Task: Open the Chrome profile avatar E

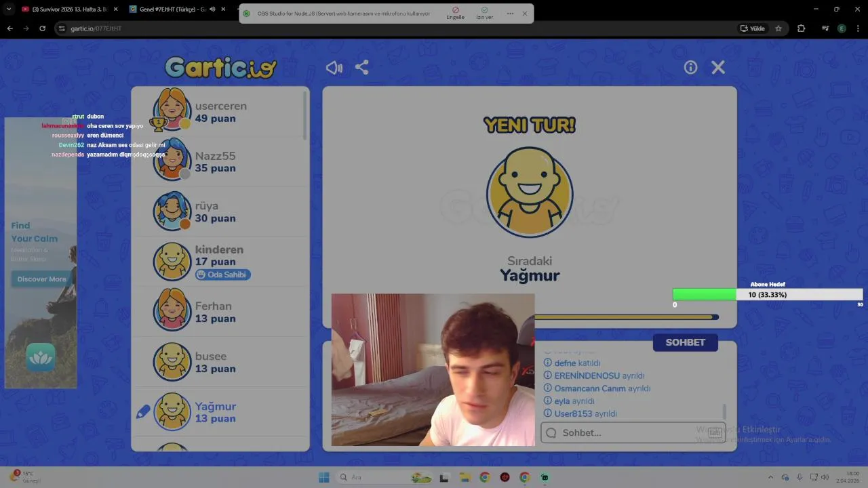Action: [x=842, y=28]
